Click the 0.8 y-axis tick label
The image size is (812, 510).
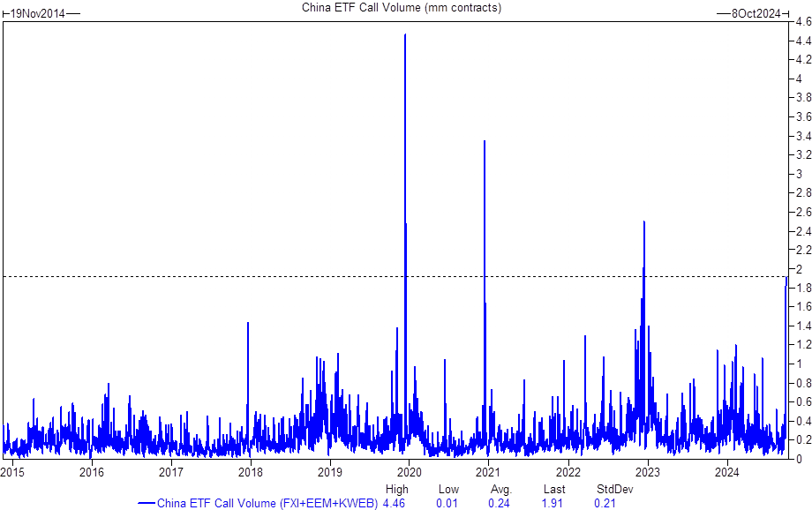pyautogui.click(x=804, y=383)
